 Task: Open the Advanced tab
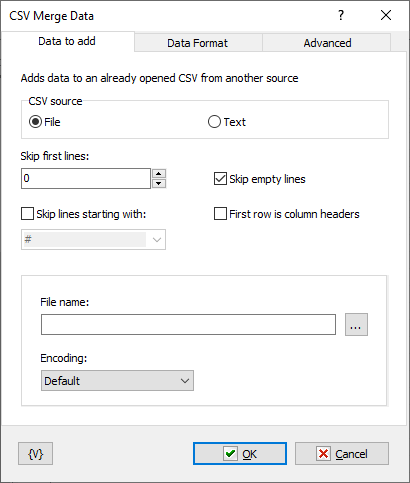pyautogui.click(x=327, y=43)
